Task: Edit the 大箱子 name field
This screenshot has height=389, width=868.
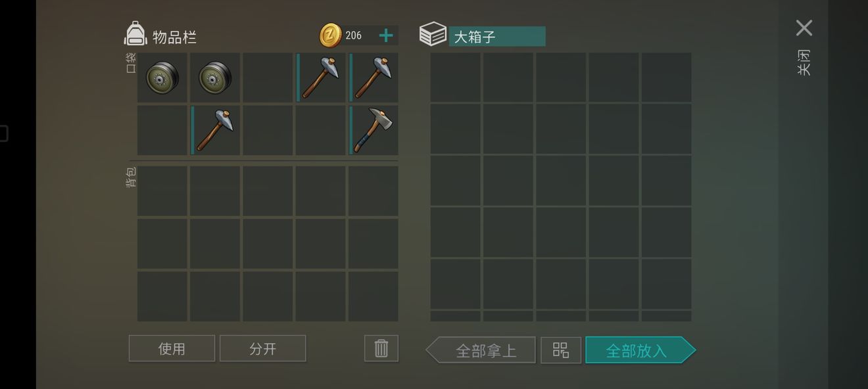Action: (x=497, y=36)
